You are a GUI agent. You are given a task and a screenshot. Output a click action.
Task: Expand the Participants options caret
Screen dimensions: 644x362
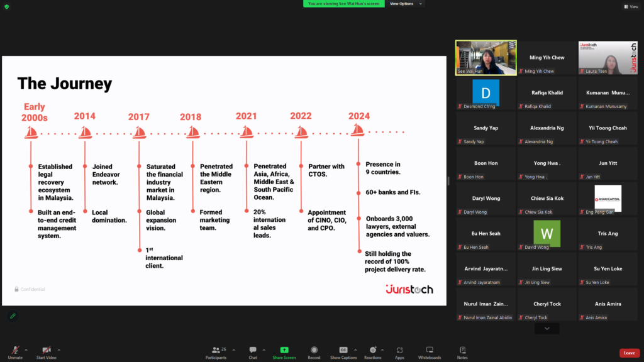coord(234,350)
